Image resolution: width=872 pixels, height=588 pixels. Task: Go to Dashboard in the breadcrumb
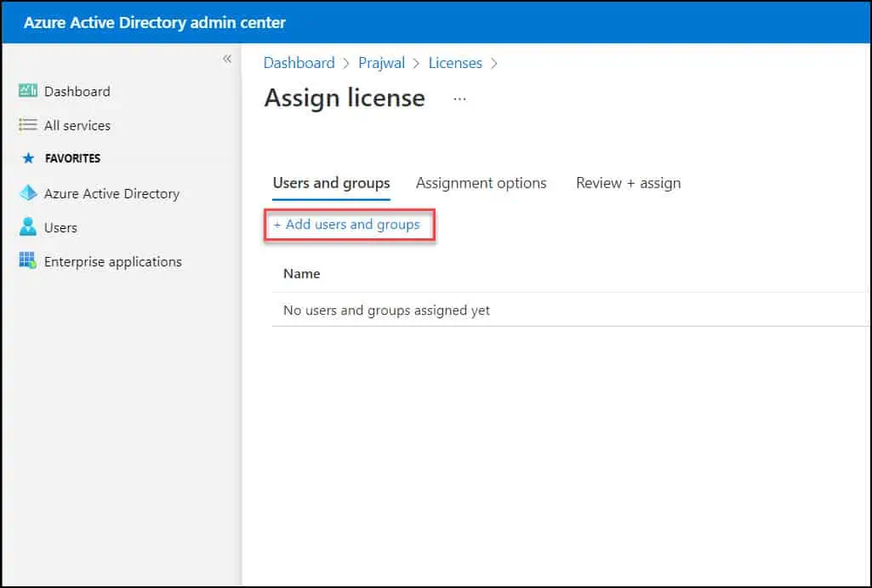[299, 63]
